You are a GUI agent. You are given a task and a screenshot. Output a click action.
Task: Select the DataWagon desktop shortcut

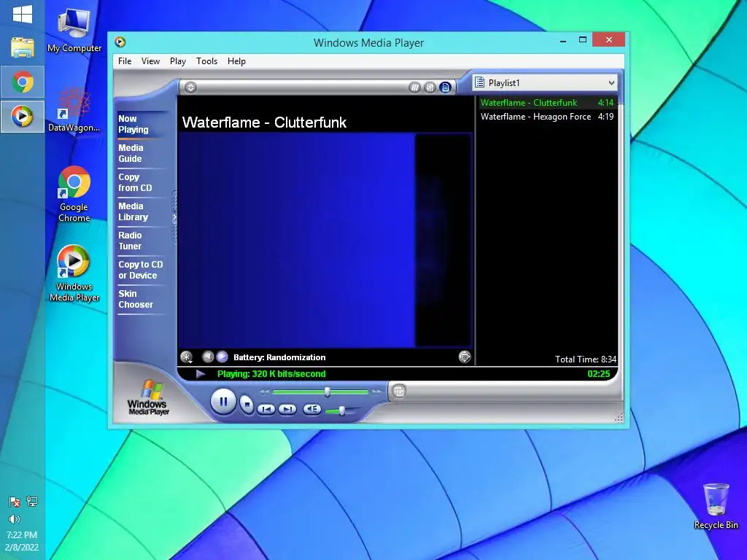point(74,109)
